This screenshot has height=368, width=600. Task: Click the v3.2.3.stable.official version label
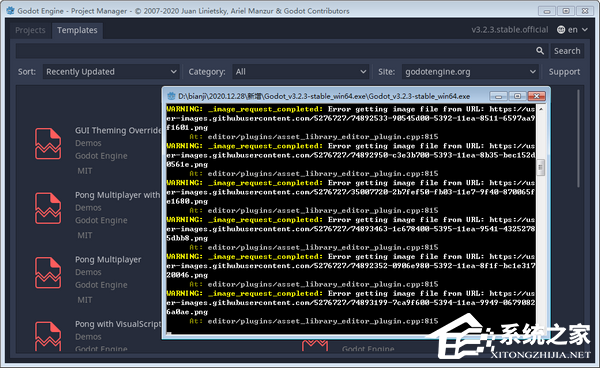[510, 30]
